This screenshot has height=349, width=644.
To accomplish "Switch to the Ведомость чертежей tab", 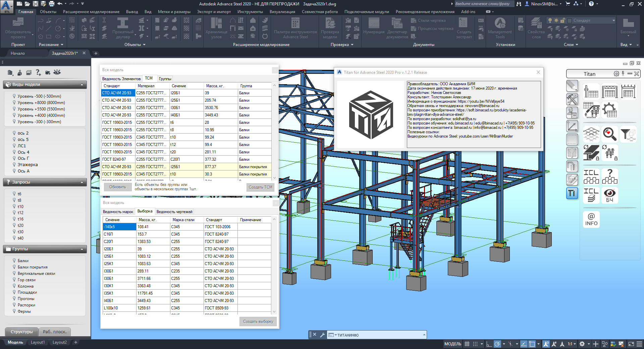I will tap(174, 211).
